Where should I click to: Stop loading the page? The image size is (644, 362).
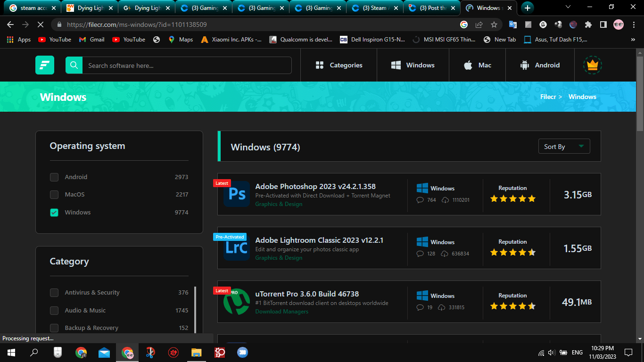(x=41, y=25)
